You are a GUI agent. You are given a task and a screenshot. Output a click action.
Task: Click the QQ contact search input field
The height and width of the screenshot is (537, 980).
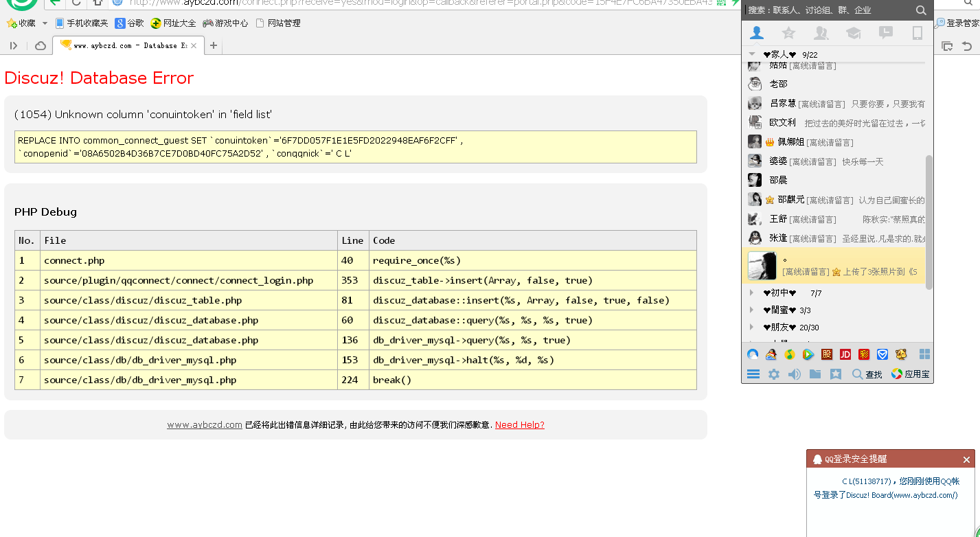click(x=824, y=10)
